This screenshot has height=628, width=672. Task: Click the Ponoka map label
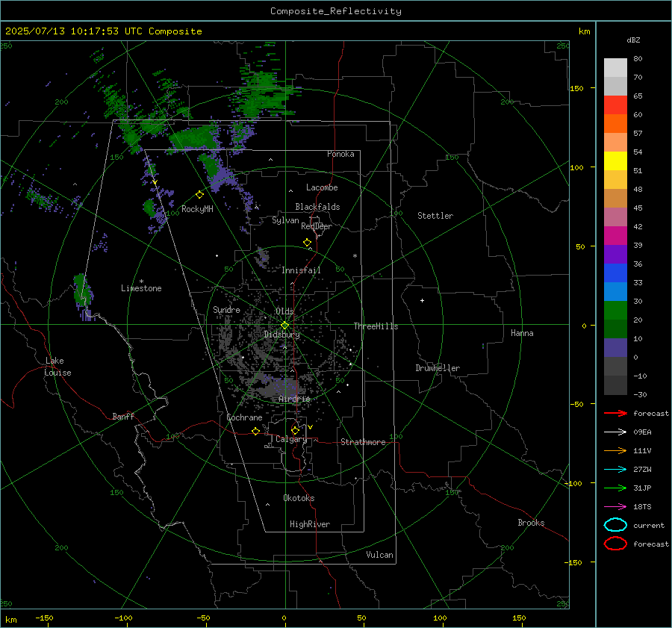tap(340, 154)
